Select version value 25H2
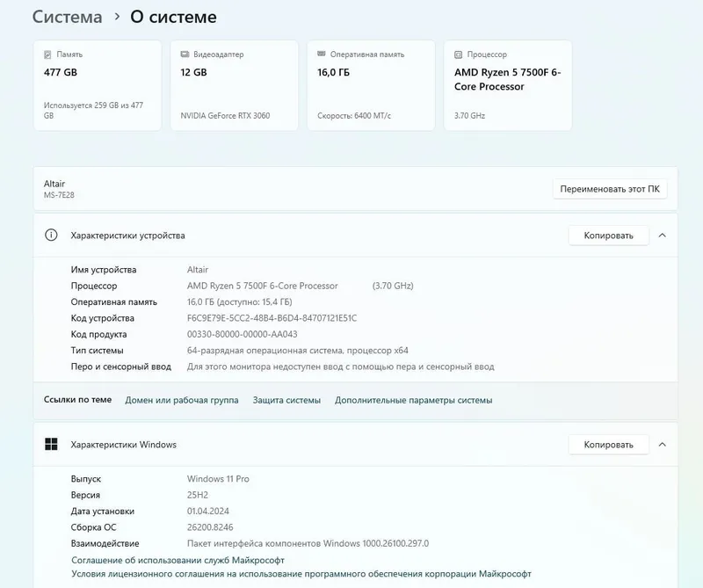 pos(197,495)
